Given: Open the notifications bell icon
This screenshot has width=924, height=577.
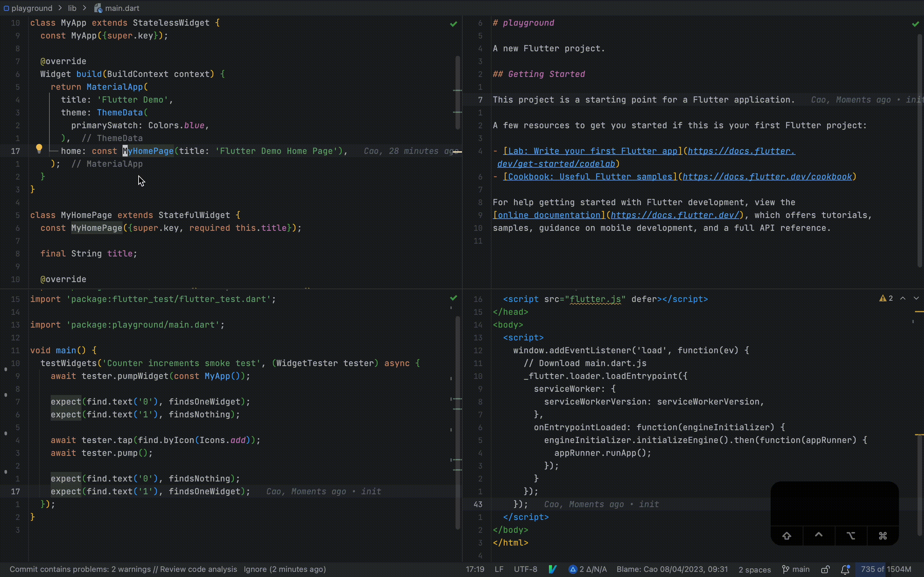Looking at the screenshot, I should [845, 569].
